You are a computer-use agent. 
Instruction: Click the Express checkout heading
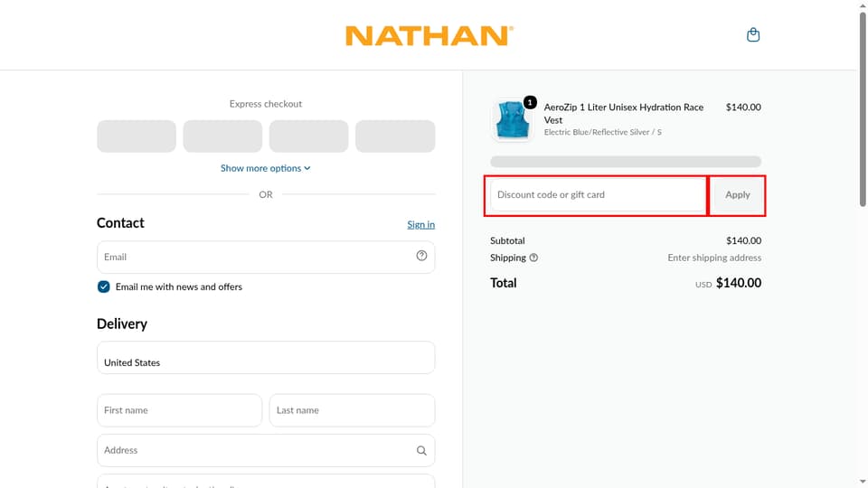266,104
